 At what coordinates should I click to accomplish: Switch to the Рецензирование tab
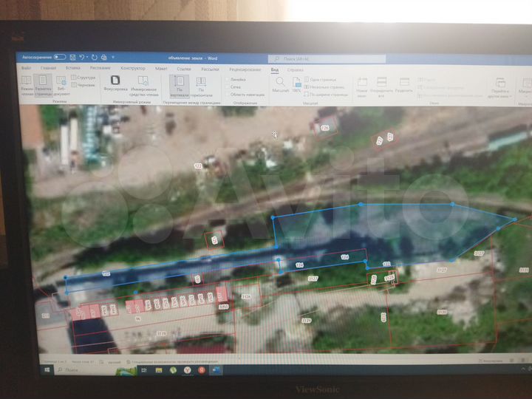coord(245,69)
